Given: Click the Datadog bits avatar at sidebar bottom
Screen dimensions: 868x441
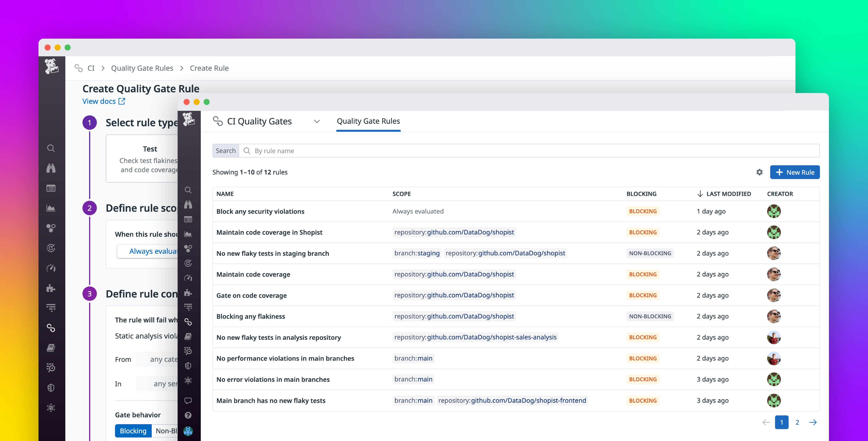Looking at the screenshot, I should pyautogui.click(x=188, y=431).
